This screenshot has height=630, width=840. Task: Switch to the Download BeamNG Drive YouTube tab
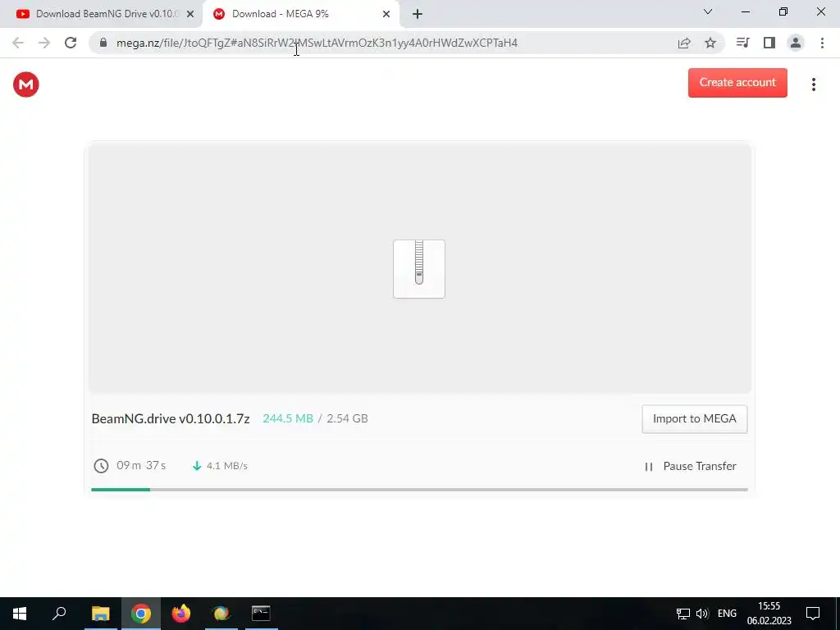(x=102, y=14)
